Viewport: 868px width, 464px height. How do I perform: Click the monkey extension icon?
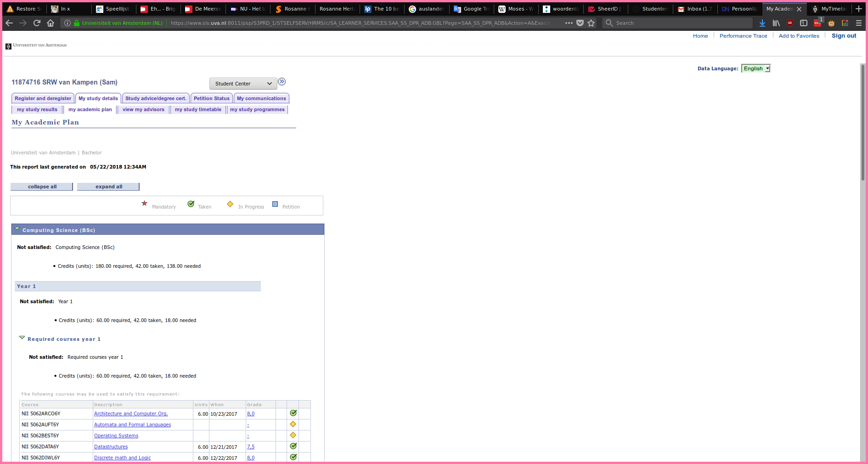coord(831,23)
